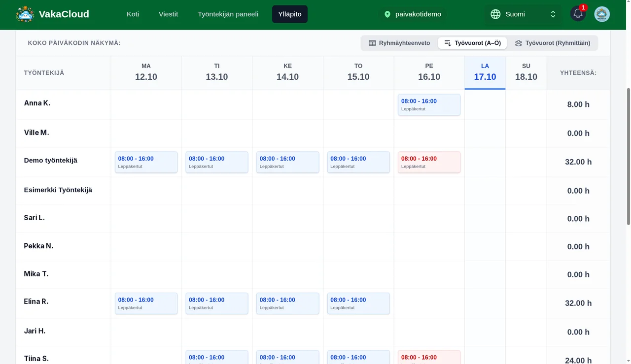This screenshot has height=364, width=631.
Task: Go to Koti page
Action: pos(133,14)
